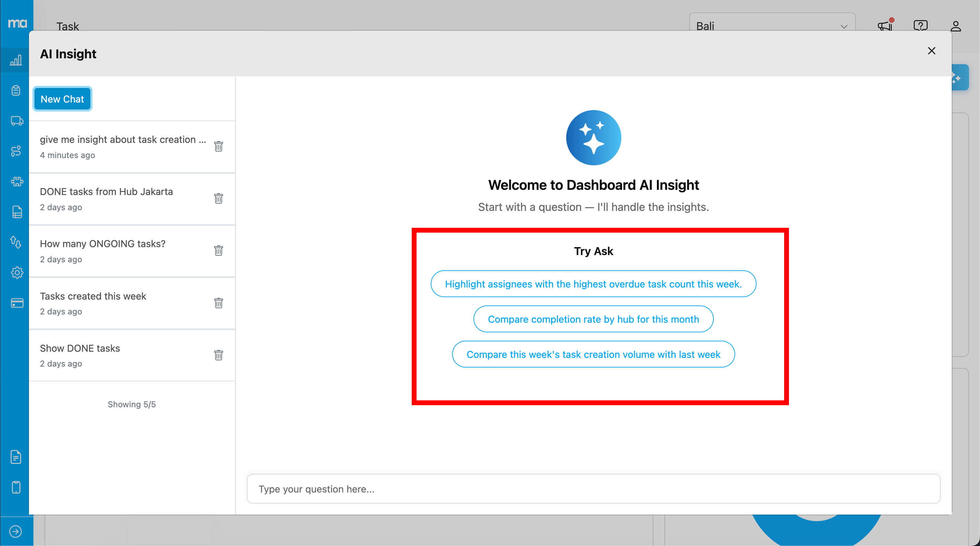The image size is (980, 546).
Task: Click the settings gear in sidebar
Action: (16, 273)
